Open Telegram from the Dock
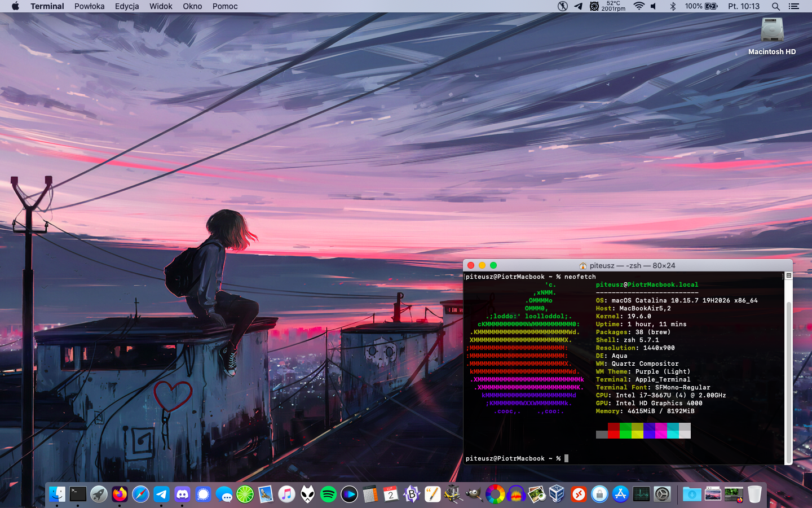Image resolution: width=812 pixels, height=508 pixels. pyautogui.click(x=161, y=494)
